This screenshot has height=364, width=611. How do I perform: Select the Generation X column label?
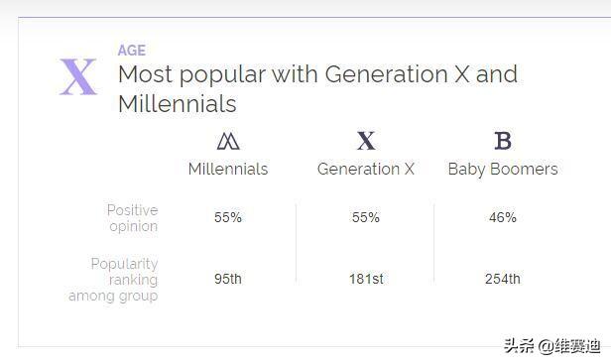(365, 170)
